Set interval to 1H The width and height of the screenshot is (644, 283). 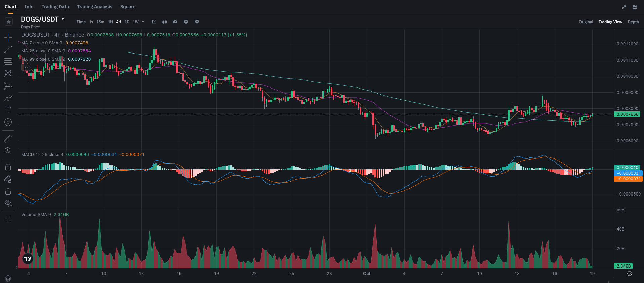(x=110, y=22)
